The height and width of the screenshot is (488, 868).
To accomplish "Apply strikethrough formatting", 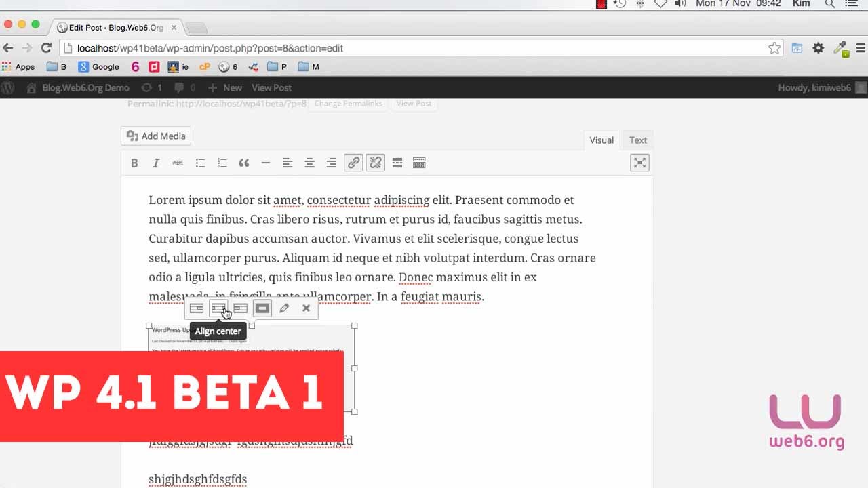I will point(178,163).
